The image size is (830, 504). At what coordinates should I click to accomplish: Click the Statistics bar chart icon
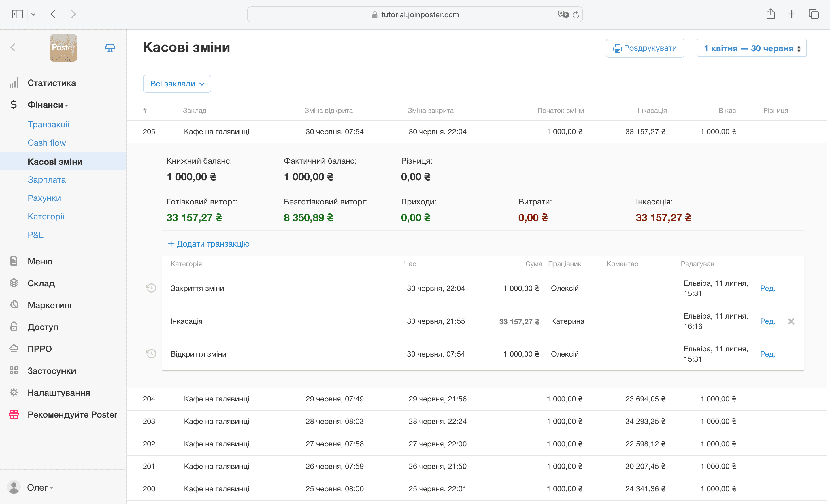[14, 83]
